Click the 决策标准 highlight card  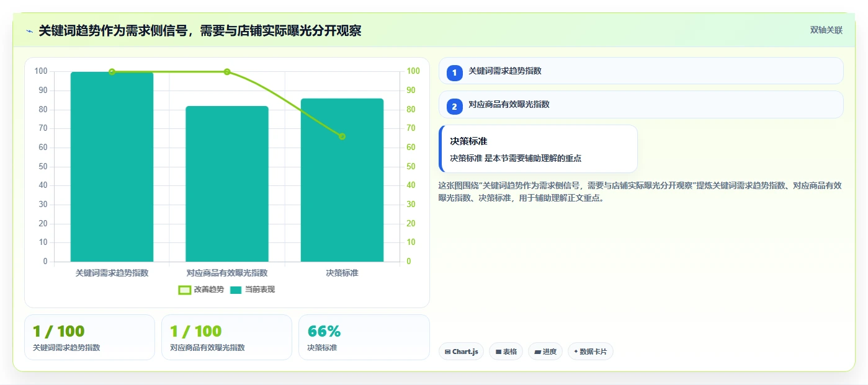point(538,149)
